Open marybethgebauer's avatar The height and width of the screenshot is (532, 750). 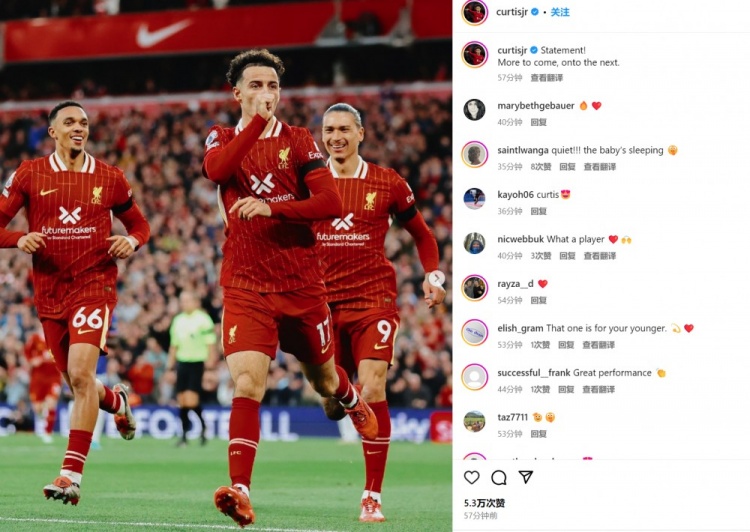point(474,110)
